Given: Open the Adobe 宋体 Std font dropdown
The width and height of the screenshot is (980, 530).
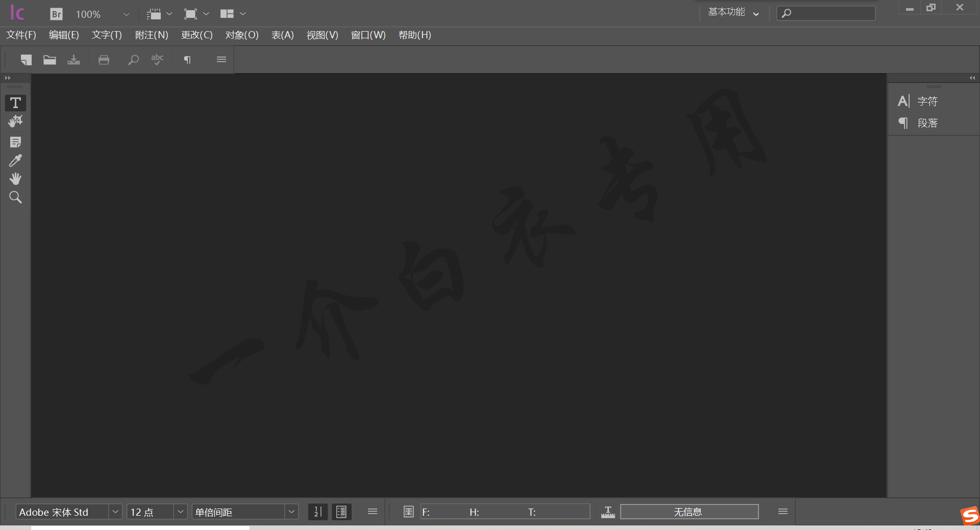Looking at the screenshot, I should 115,512.
